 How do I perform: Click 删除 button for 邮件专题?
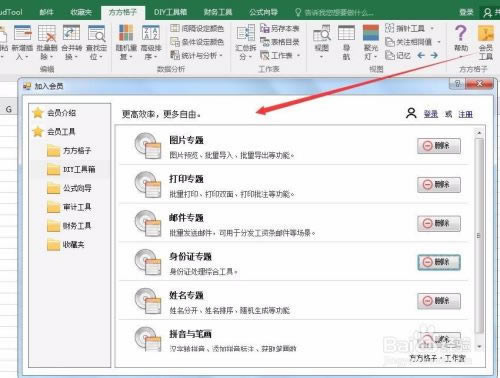pos(439,223)
